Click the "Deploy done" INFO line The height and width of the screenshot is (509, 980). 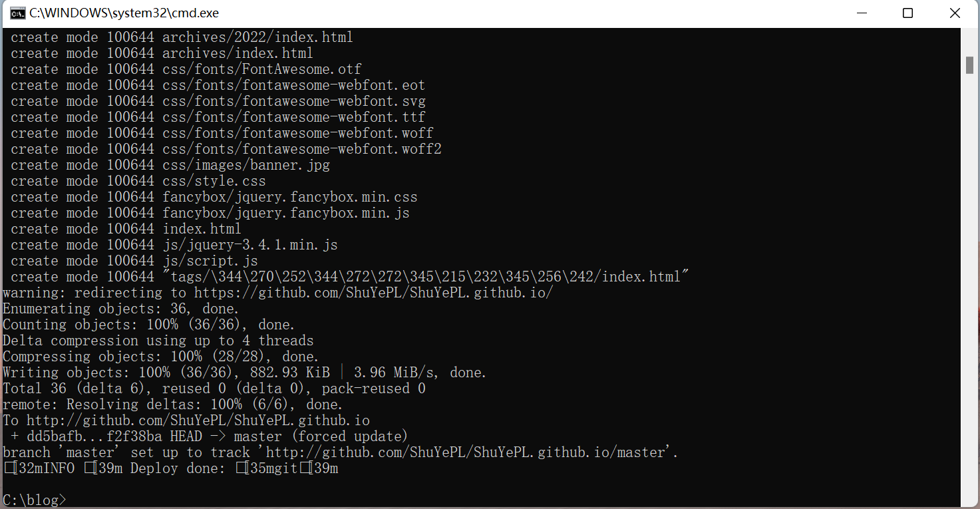pos(171,468)
